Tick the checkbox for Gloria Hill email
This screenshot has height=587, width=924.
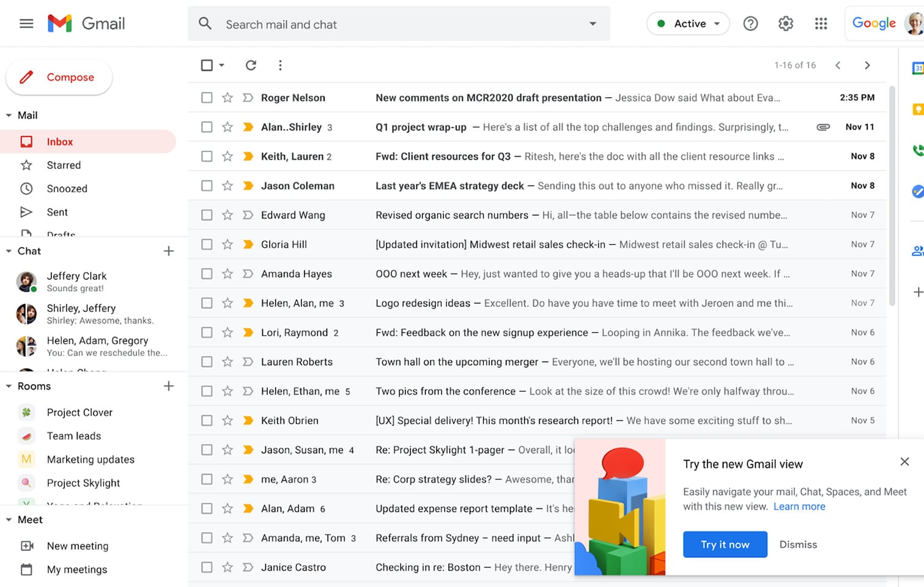pos(207,245)
